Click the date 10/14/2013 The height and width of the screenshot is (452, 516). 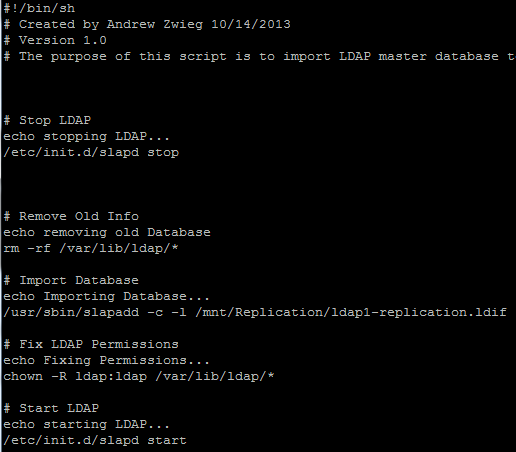pos(251,24)
